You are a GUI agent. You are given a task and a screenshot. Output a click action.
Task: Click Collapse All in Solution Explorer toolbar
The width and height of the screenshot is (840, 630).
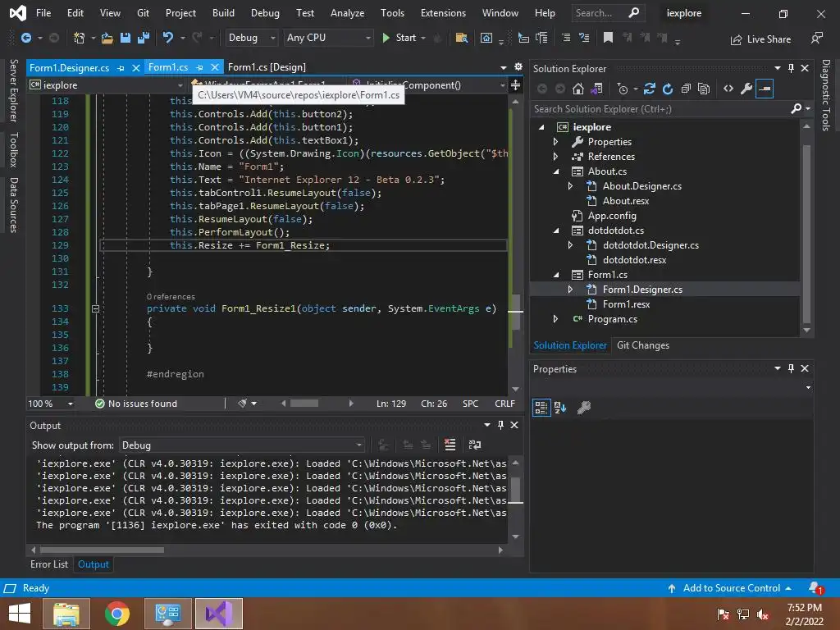click(x=686, y=89)
